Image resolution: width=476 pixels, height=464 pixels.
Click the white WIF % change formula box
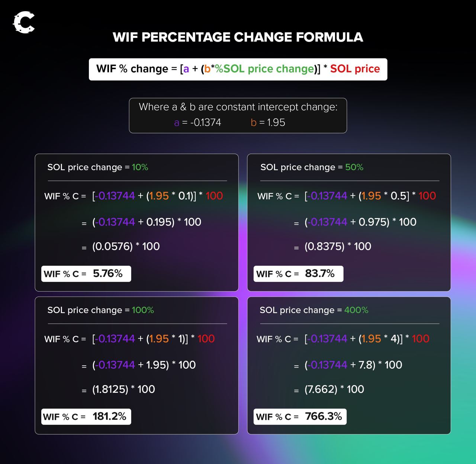[x=238, y=69]
